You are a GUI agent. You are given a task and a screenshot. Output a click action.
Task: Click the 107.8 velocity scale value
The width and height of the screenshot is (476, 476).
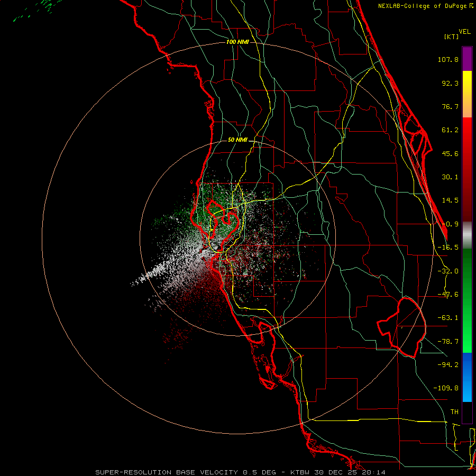click(x=448, y=59)
